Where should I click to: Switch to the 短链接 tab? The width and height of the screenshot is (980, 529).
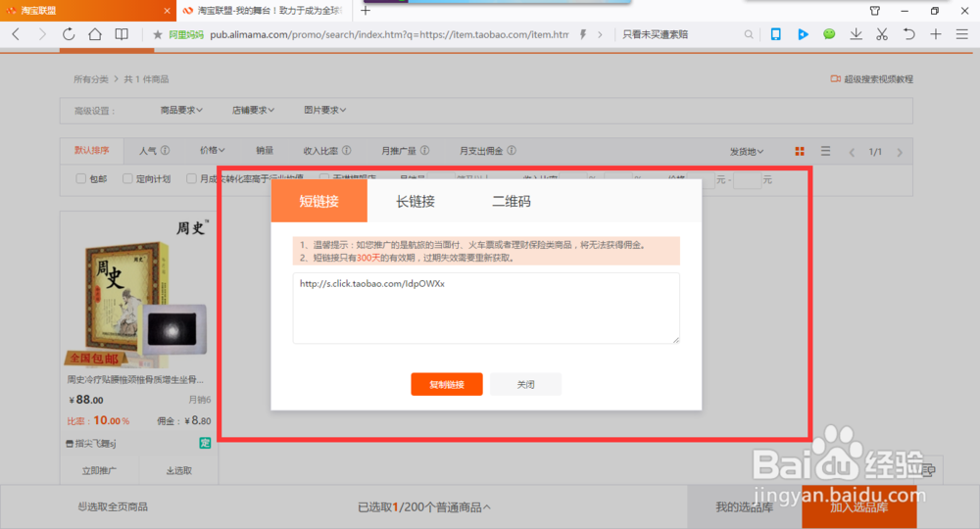coord(318,201)
